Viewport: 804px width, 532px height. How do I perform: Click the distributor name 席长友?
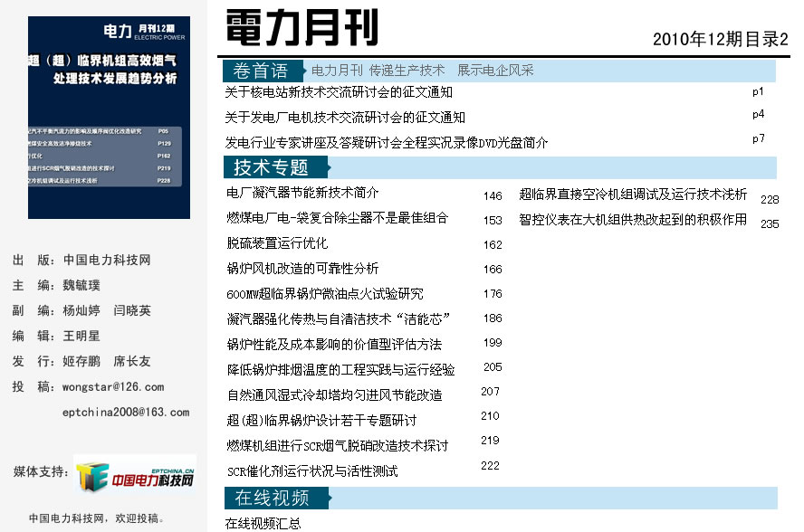point(132,361)
